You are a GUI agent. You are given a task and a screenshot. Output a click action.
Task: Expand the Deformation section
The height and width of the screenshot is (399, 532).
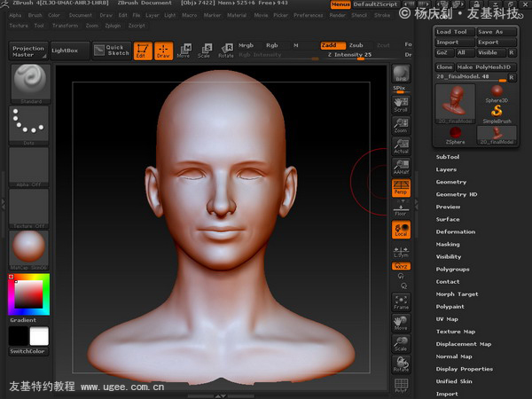456,231
